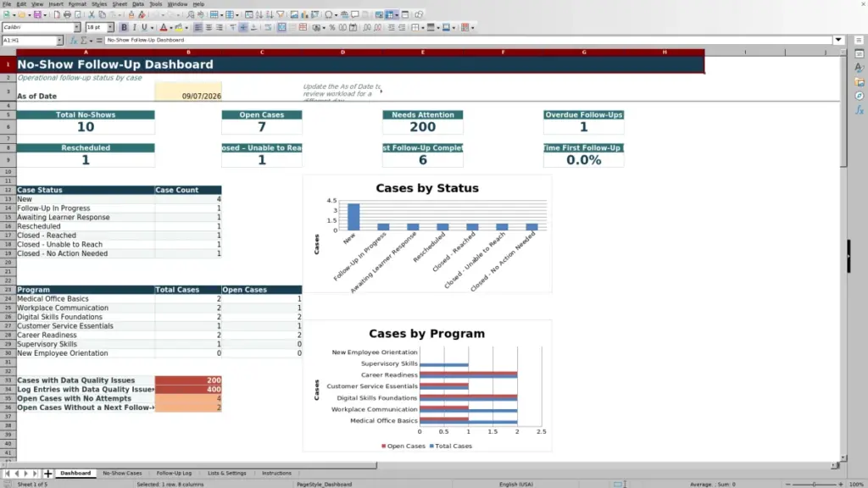Toggle Center Horizontally alignment
Screen dimensions: 868x488
coord(209,27)
